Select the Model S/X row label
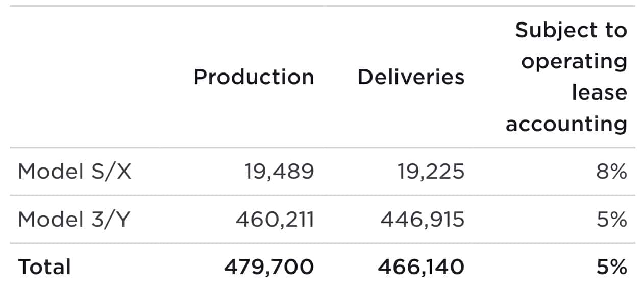This screenshot has width=644, height=290. click(75, 172)
